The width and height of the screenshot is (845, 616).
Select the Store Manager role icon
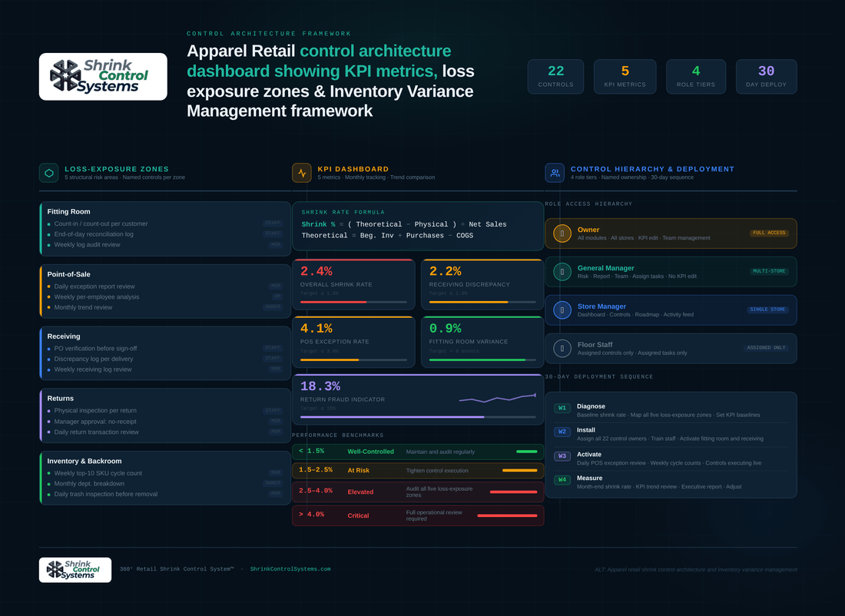tap(562, 310)
